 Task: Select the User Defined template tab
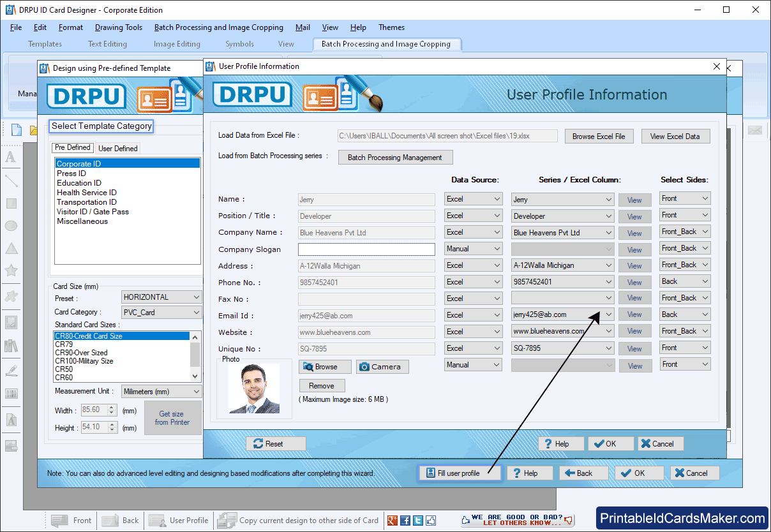(x=118, y=148)
